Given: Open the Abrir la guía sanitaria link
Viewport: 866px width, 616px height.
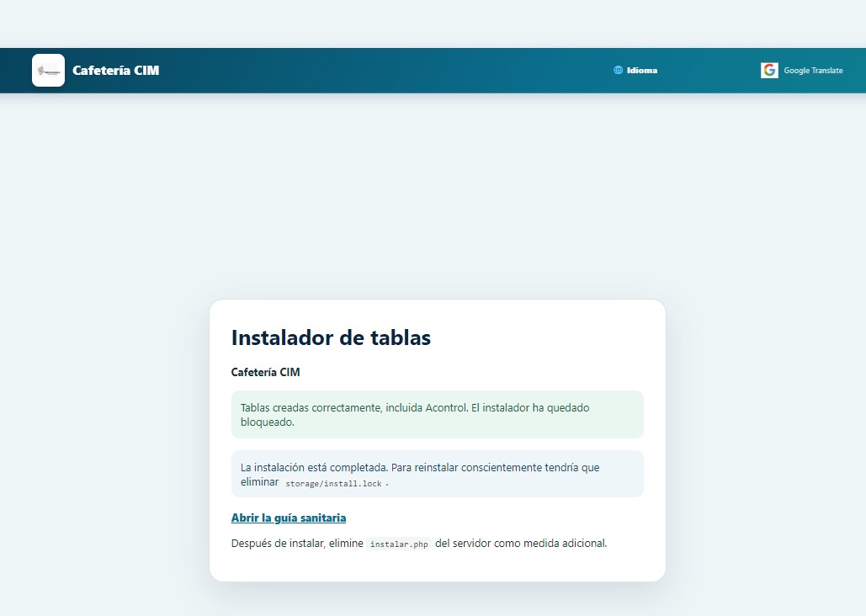Looking at the screenshot, I should [289, 518].
